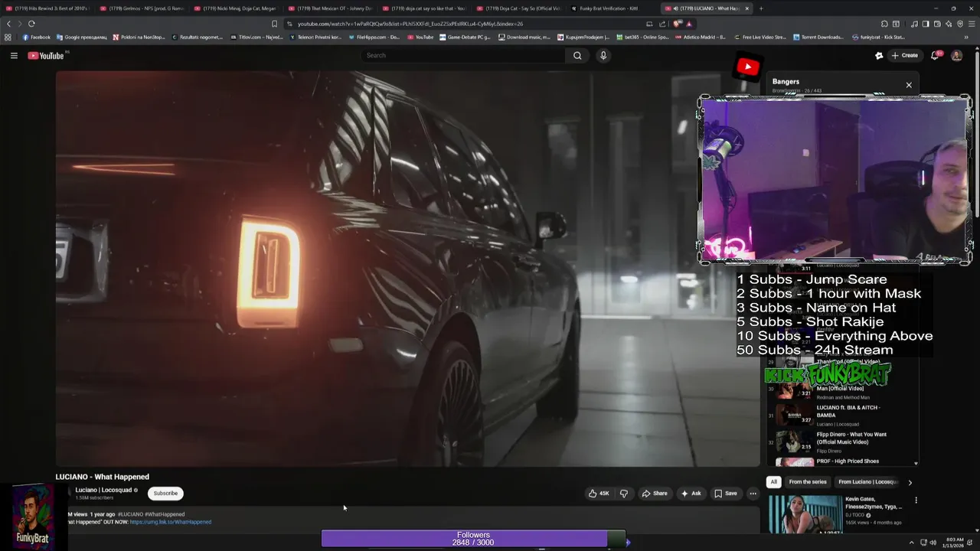The image size is (980, 551).
Task: Reload the page with refresh icon
Action: (31, 24)
